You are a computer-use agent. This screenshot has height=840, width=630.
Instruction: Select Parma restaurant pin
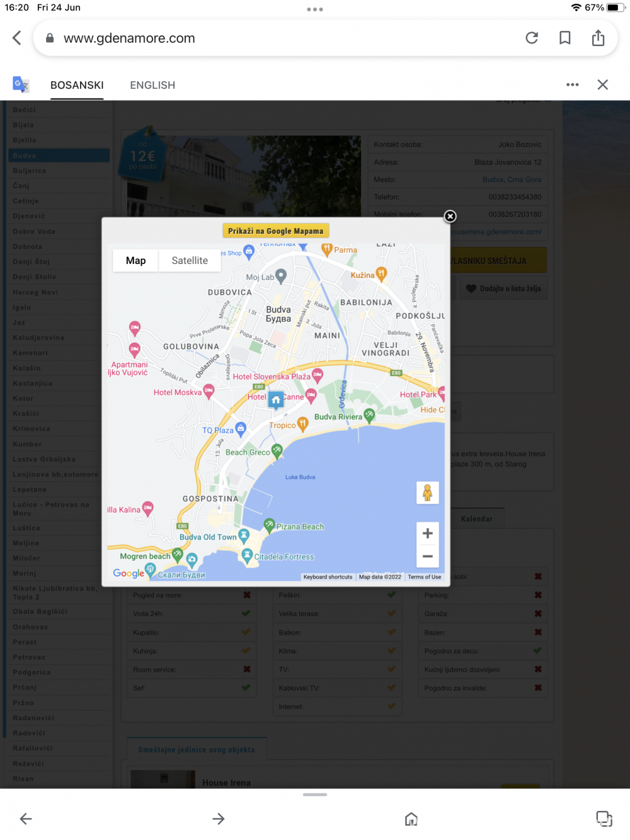click(326, 250)
